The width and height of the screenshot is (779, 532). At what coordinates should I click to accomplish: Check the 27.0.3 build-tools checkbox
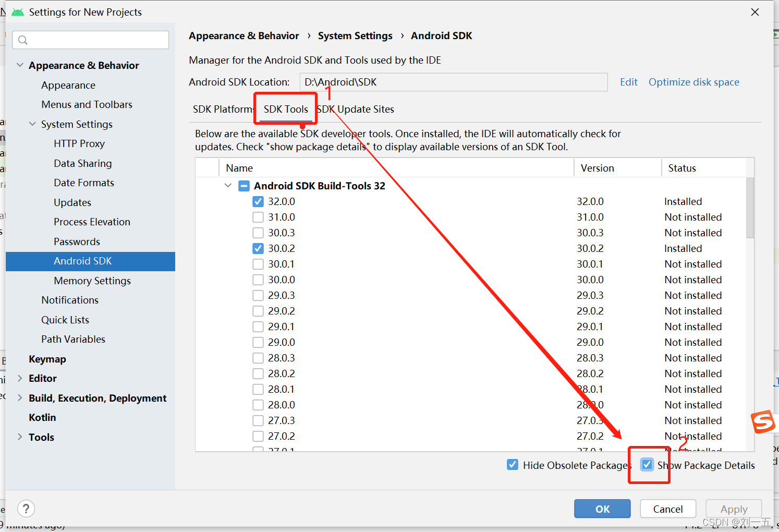click(258, 420)
